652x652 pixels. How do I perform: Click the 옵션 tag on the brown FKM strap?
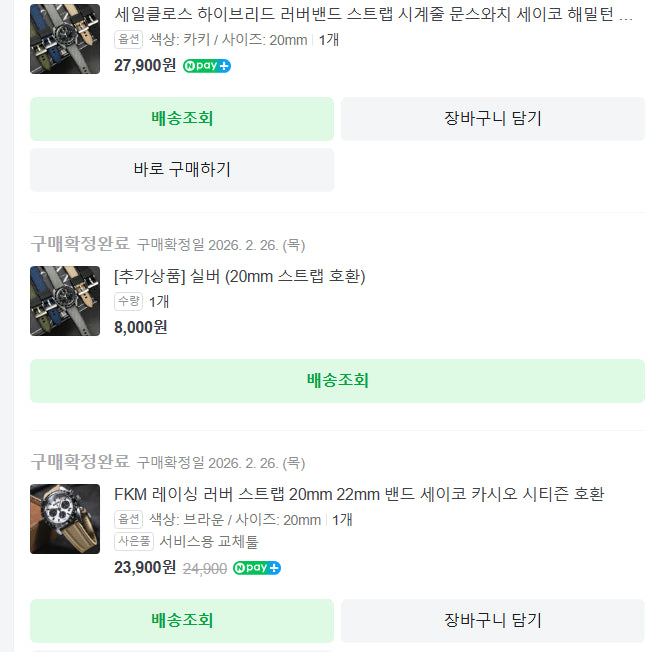point(129,520)
